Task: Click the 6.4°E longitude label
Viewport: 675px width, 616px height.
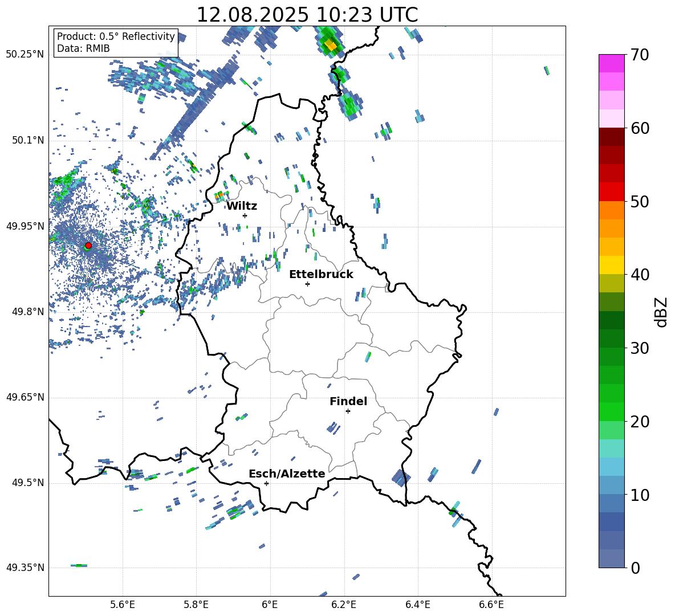Action: pyautogui.click(x=417, y=605)
